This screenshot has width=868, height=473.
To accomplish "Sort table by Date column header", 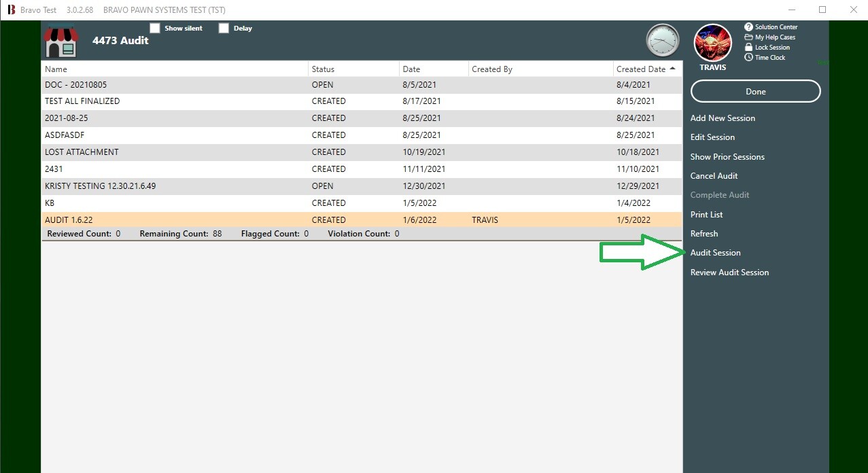I will point(434,69).
